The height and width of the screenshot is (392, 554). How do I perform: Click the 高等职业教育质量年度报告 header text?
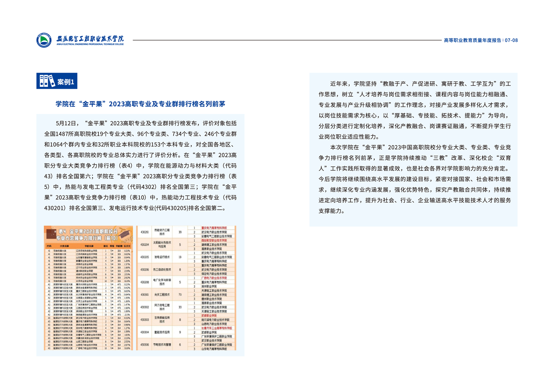click(473, 40)
